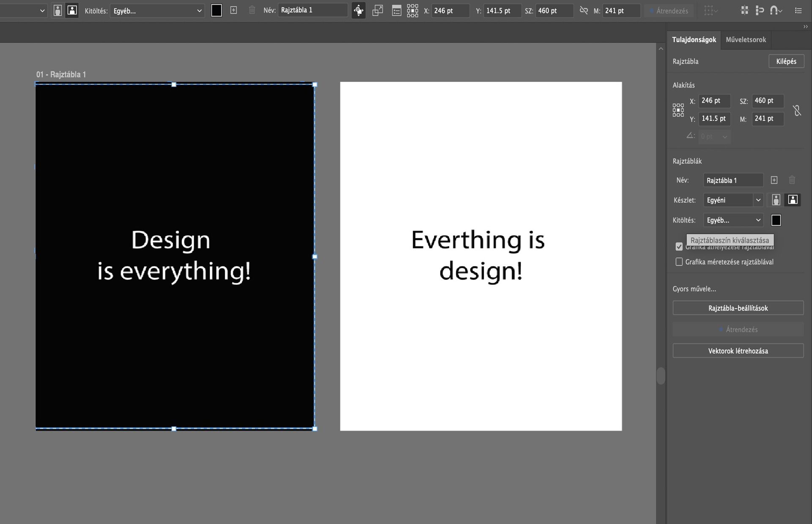This screenshot has height=524, width=812.
Task: Enable Grafika méretezése rajztáblával checkbox
Action: pyautogui.click(x=679, y=262)
